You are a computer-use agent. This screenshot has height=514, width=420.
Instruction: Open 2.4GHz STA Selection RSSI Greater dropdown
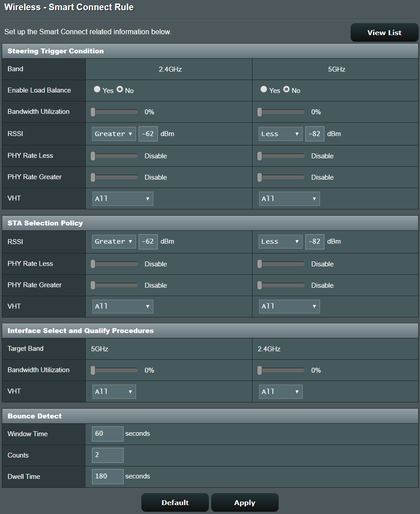pos(114,241)
